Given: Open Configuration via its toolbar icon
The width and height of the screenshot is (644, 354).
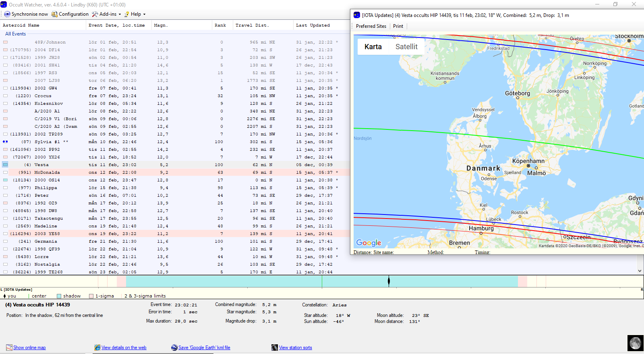Looking at the screenshot, I should click(54, 14).
